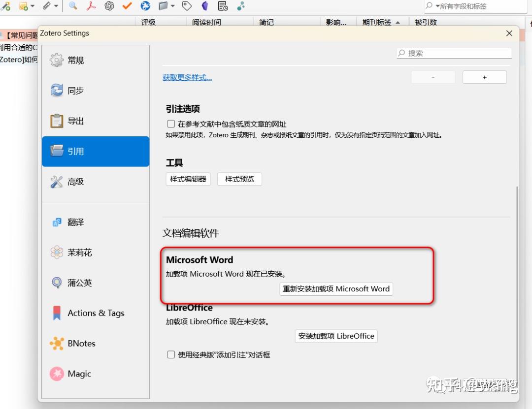Screen dimensions: 532x409
Task: Click the 获取更多样式 link
Action: (187, 77)
